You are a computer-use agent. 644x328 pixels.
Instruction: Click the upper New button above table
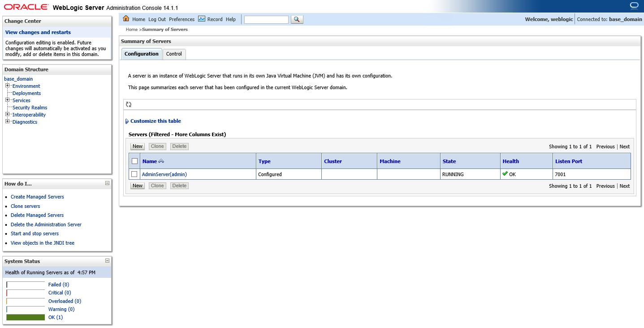click(138, 147)
